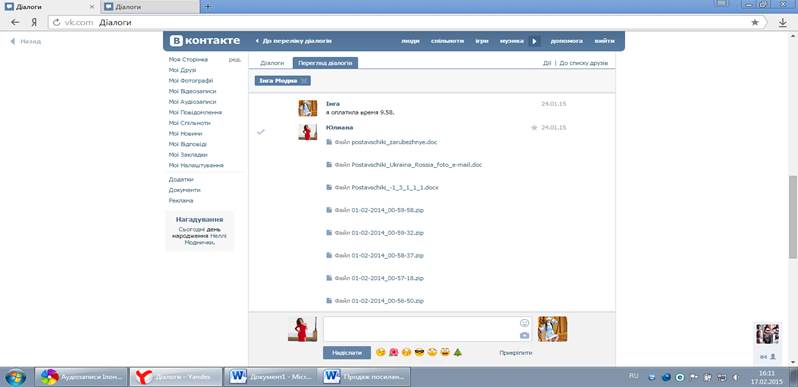Viewport: 798px width, 387px height.
Task: Click the RU language indicator
Action: (634, 376)
